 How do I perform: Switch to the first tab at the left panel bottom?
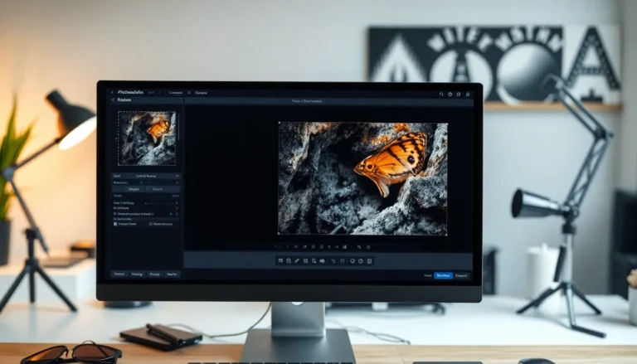pos(119,274)
